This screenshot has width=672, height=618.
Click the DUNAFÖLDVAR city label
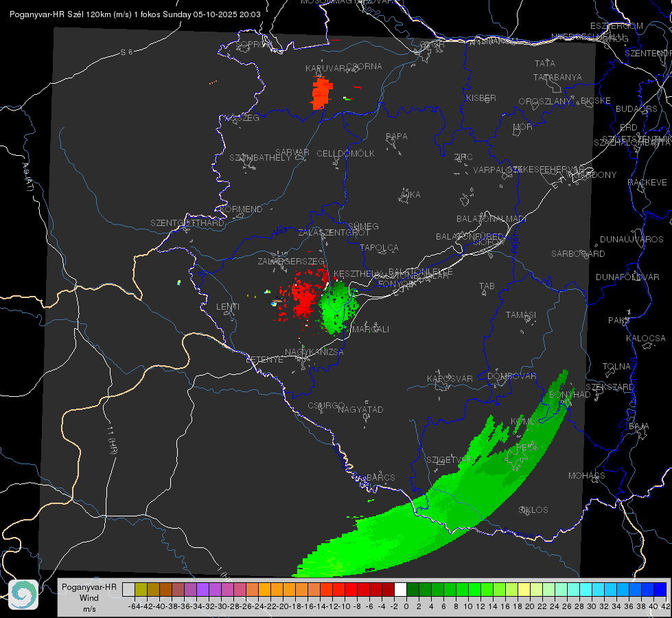coord(627,277)
